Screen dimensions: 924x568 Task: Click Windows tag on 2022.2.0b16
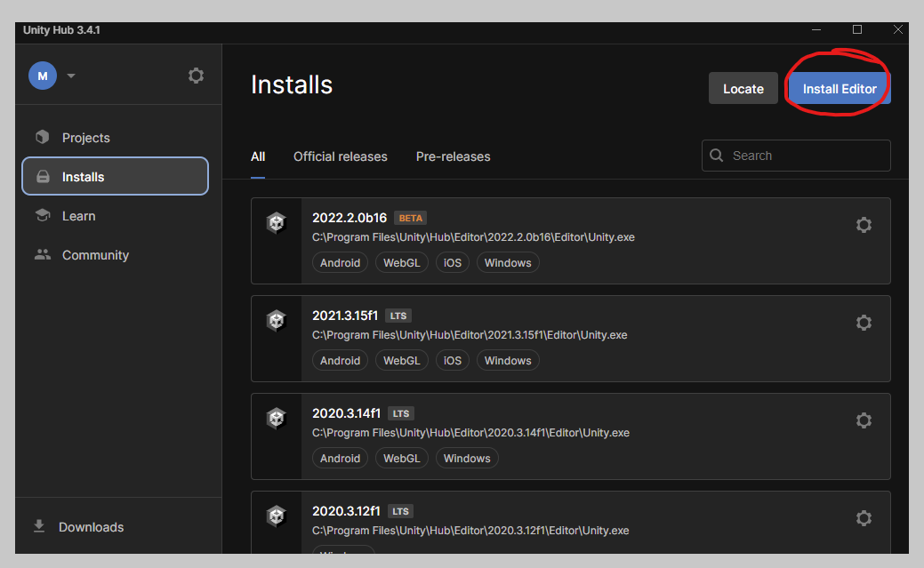pyautogui.click(x=508, y=263)
